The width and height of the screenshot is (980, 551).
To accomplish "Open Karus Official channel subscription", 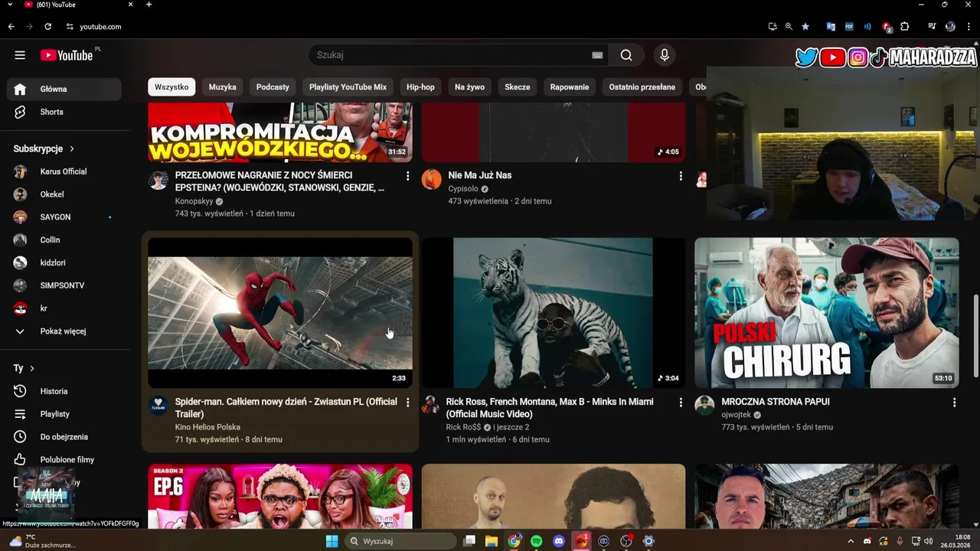I will pyautogui.click(x=64, y=171).
